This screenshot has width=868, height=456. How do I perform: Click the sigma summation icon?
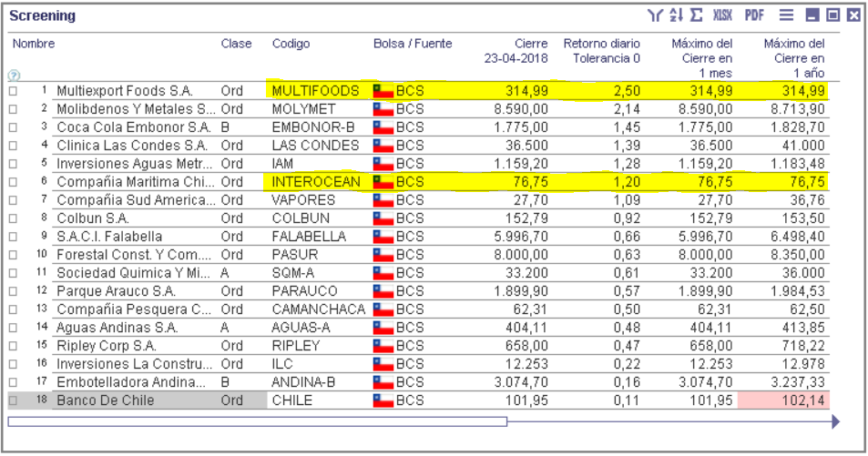click(x=697, y=15)
